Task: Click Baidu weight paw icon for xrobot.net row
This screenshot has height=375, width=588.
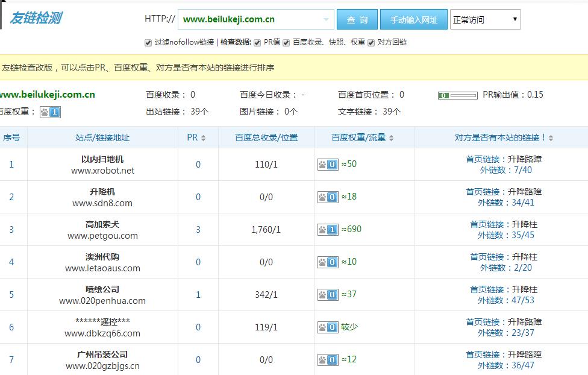Action: [328, 164]
